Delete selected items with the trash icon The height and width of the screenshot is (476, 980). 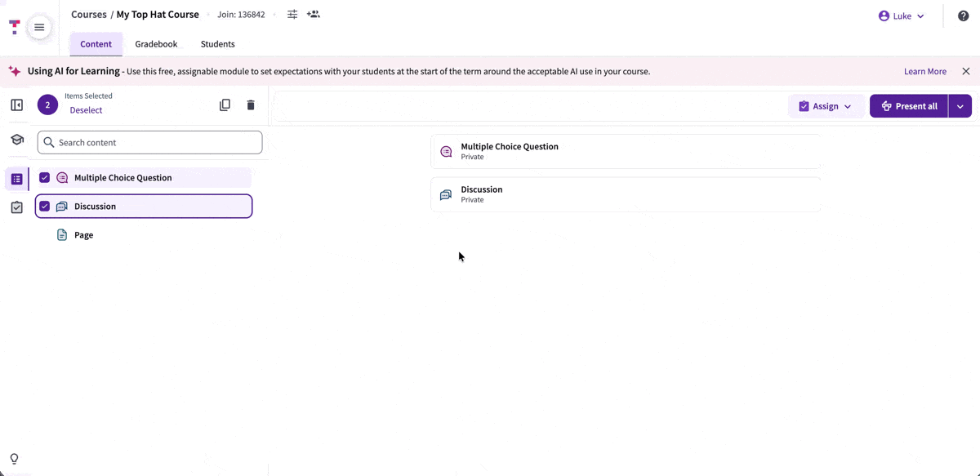tap(250, 105)
